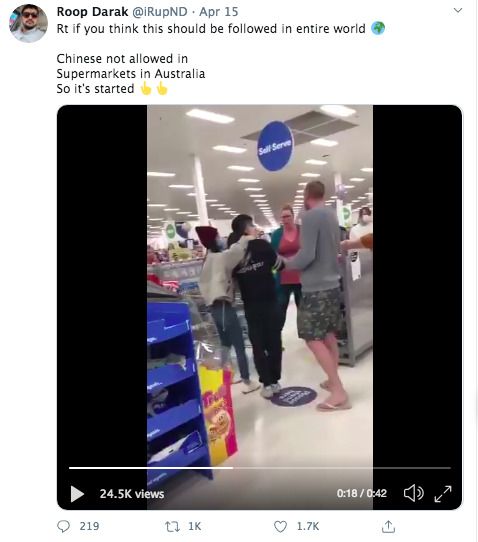This screenshot has height=542, width=478.
Task: Retweet using the retweet arrows icon
Action: 172,526
